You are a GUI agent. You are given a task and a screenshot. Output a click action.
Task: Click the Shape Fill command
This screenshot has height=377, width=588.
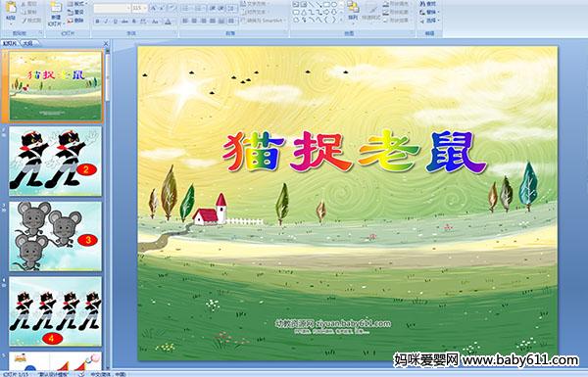(396, 4)
